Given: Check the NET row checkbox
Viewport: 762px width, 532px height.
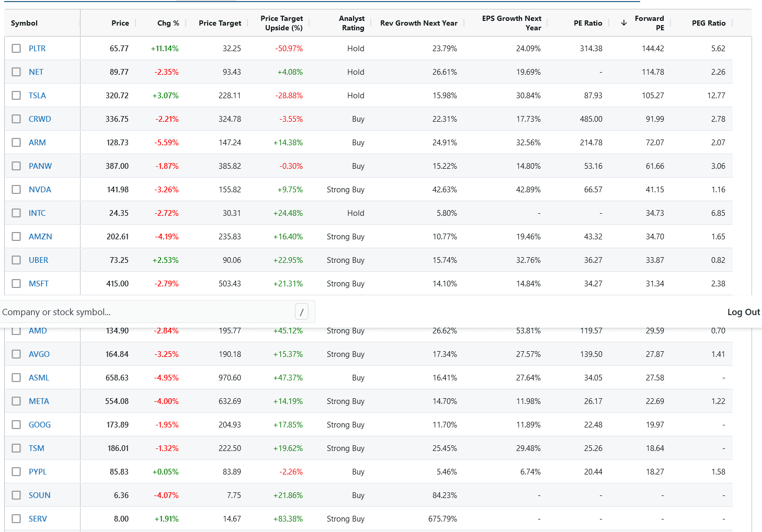Looking at the screenshot, I should [x=16, y=72].
